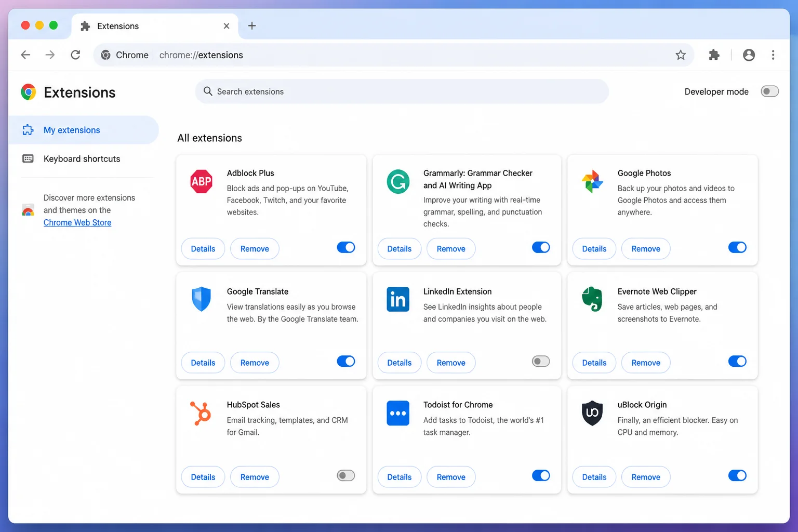The image size is (798, 532).
Task: Click the browser forward arrow
Action: [50, 55]
